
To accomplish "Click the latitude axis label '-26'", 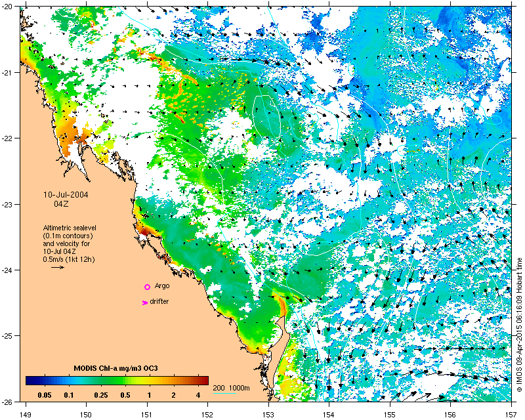I will point(7,402).
